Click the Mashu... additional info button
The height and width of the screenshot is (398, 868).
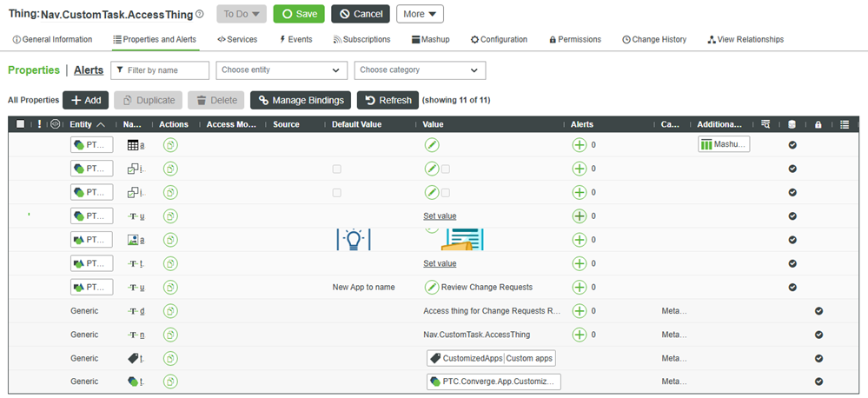(724, 144)
